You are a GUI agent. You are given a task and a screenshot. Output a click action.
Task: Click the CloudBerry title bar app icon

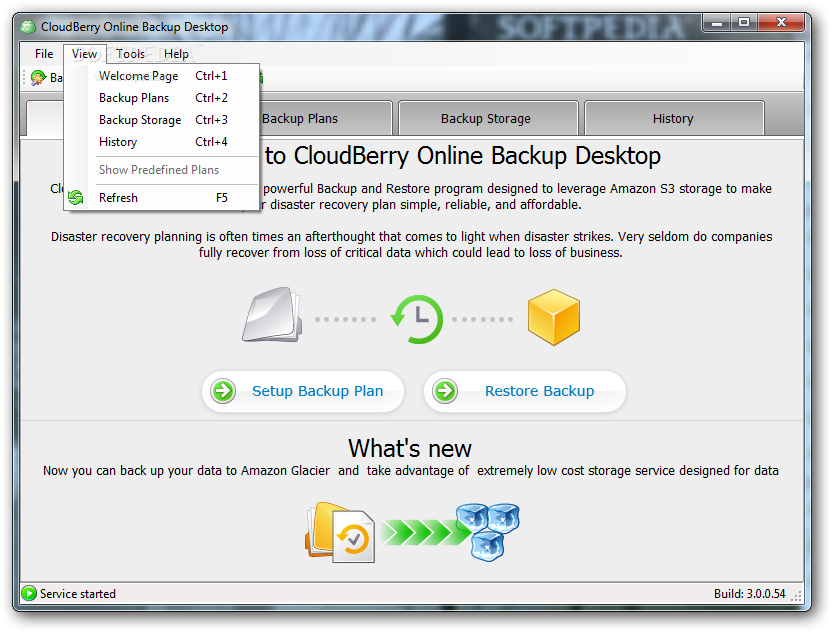coord(29,27)
